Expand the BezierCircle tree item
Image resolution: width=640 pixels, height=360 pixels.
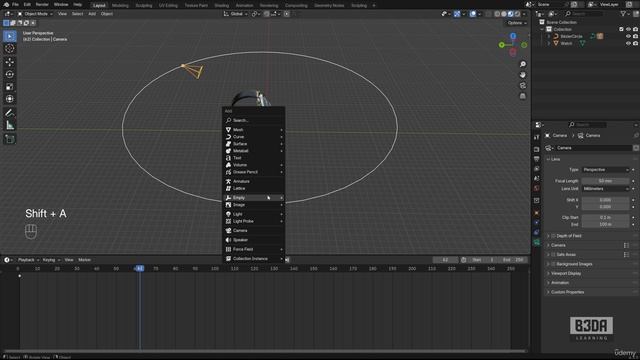[549, 36]
